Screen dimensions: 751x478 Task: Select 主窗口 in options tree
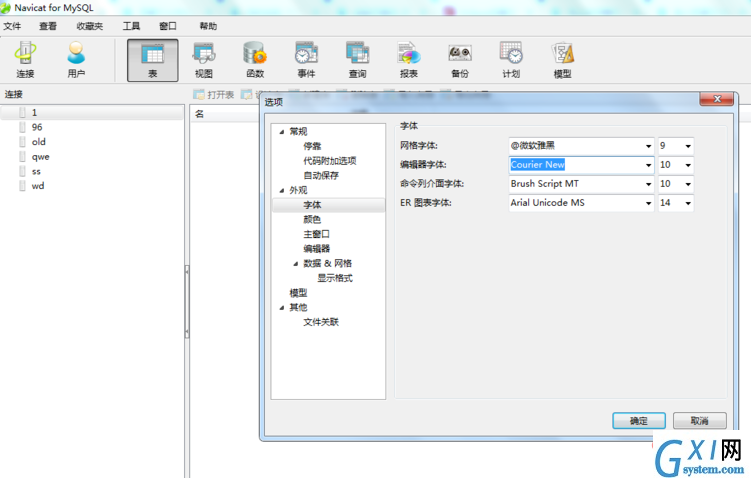tap(317, 234)
